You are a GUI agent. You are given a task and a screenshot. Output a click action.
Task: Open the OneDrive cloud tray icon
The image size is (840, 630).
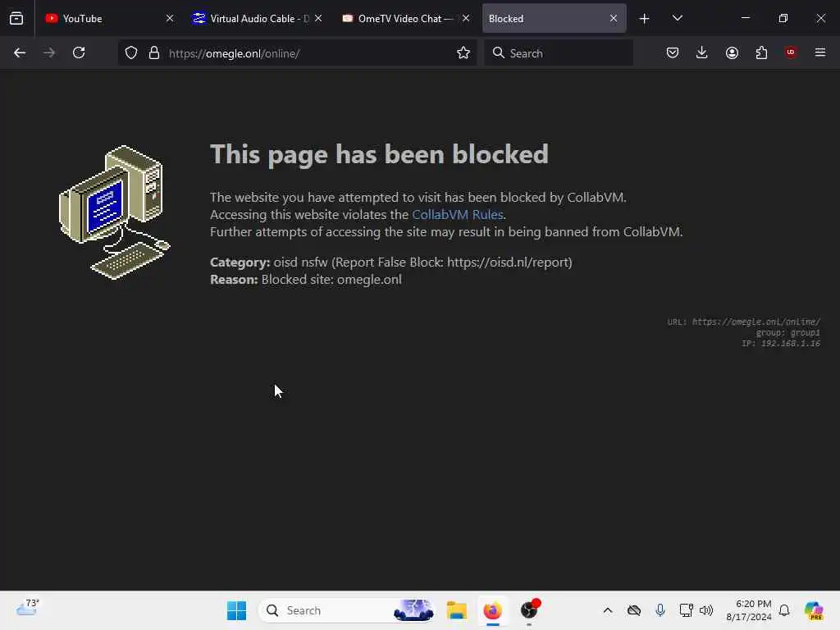[634, 610]
